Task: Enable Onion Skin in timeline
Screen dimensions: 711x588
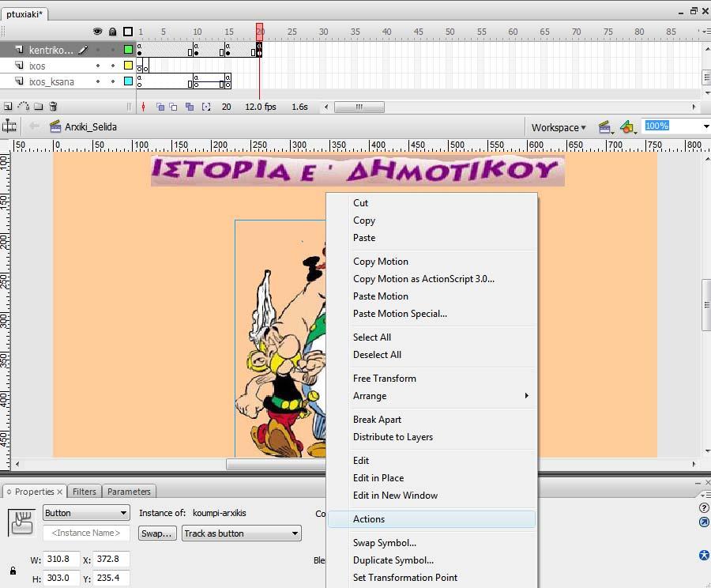Action: pyautogui.click(x=160, y=107)
